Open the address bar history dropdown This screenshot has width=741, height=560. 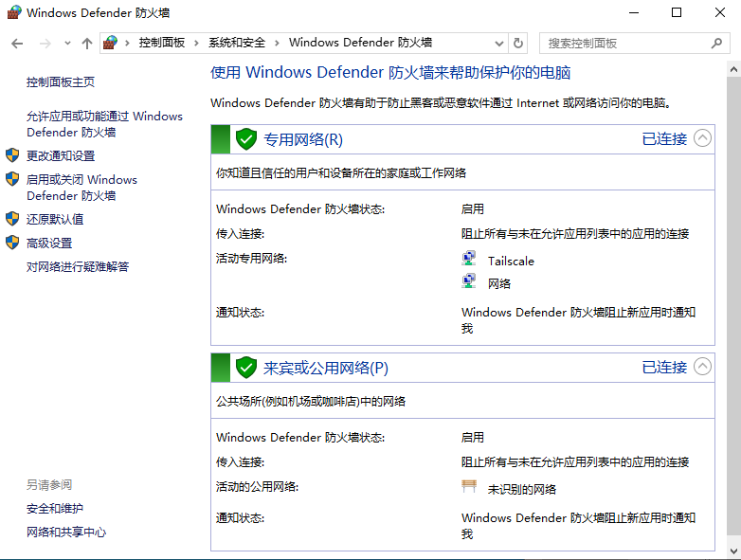[499, 44]
